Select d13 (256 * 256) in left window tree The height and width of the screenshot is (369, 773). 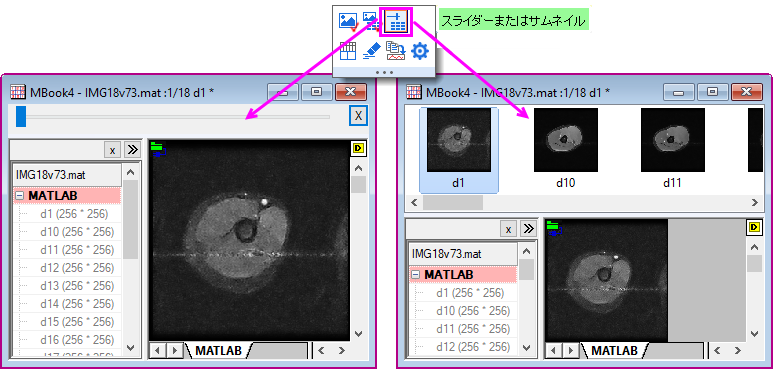pos(77,286)
